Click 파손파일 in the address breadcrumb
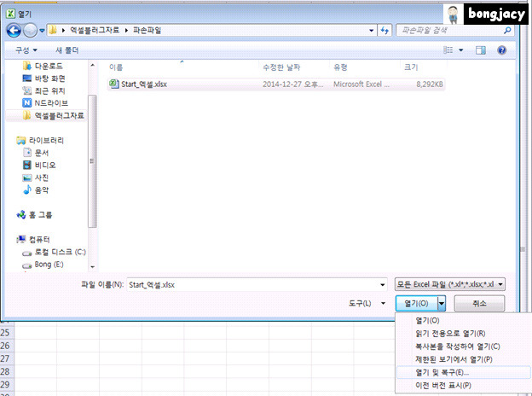Screen dimensions: 532x396 147,30
